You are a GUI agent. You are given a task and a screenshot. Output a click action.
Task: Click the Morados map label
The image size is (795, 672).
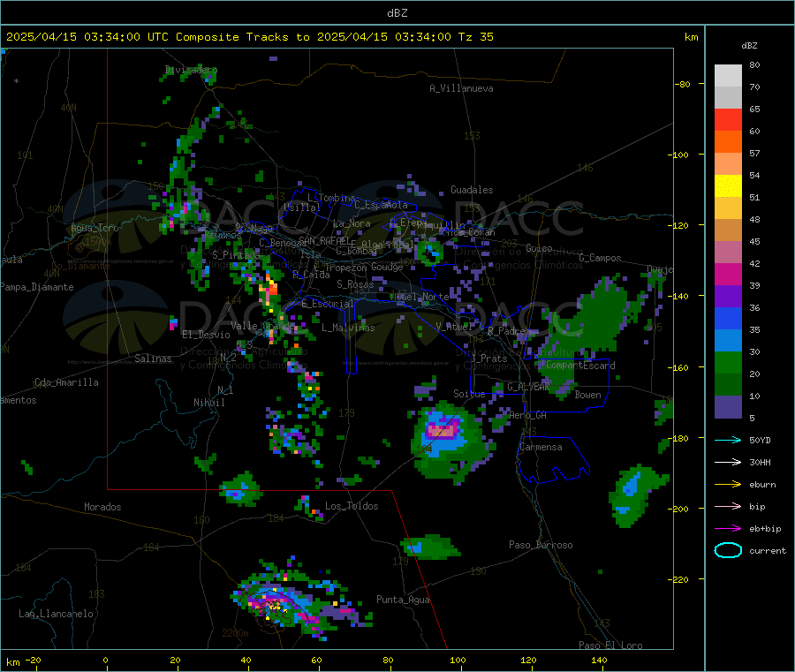pos(103,507)
